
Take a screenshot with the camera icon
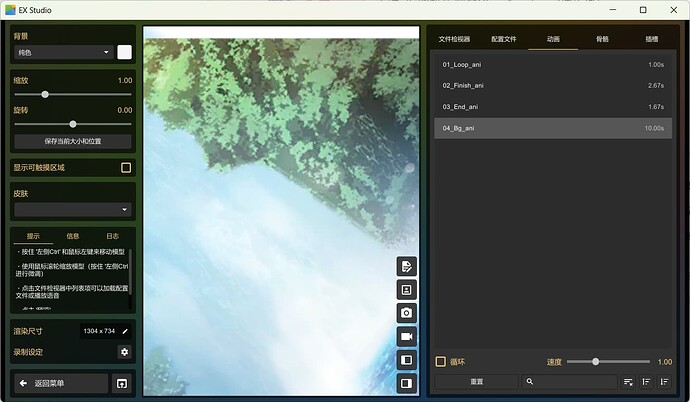(407, 313)
